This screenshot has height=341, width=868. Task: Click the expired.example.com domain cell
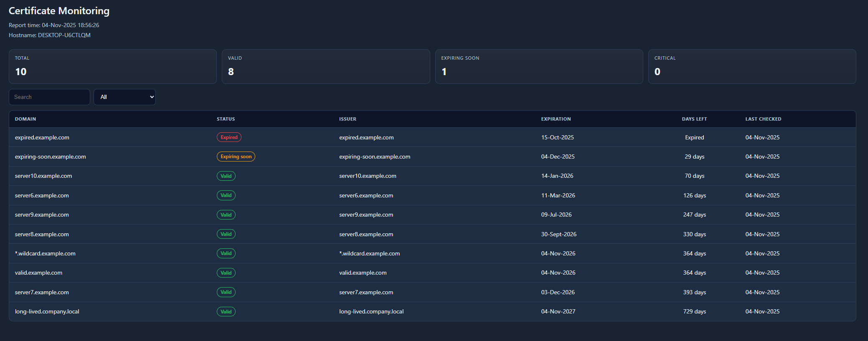42,137
